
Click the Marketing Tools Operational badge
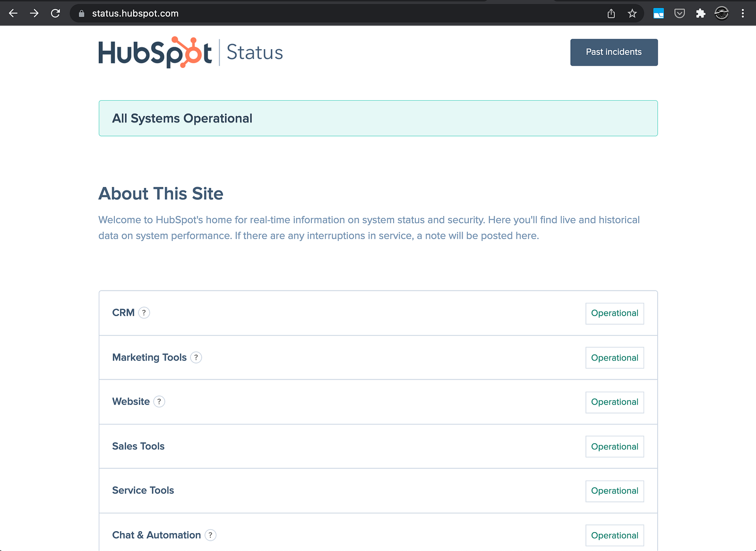point(615,358)
